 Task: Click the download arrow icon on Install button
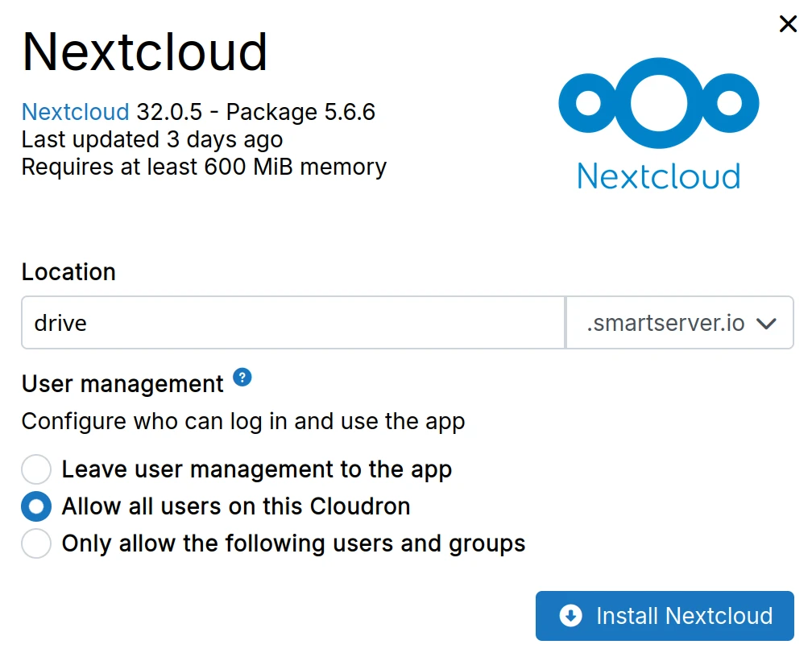click(570, 617)
